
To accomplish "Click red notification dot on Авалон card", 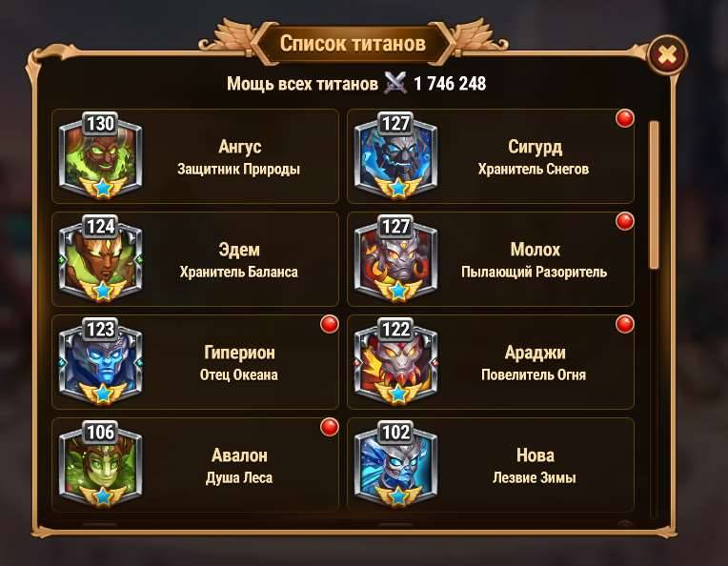I will 330,427.
